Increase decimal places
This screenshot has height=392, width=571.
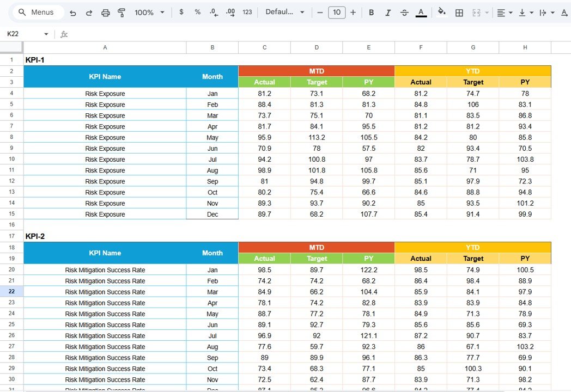229,12
